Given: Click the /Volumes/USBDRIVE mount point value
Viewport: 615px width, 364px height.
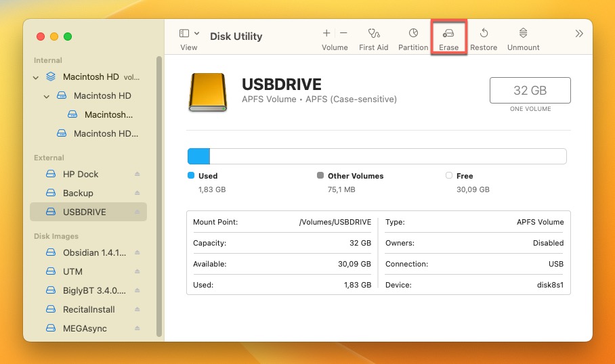Looking at the screenshot, I should 335,222.
